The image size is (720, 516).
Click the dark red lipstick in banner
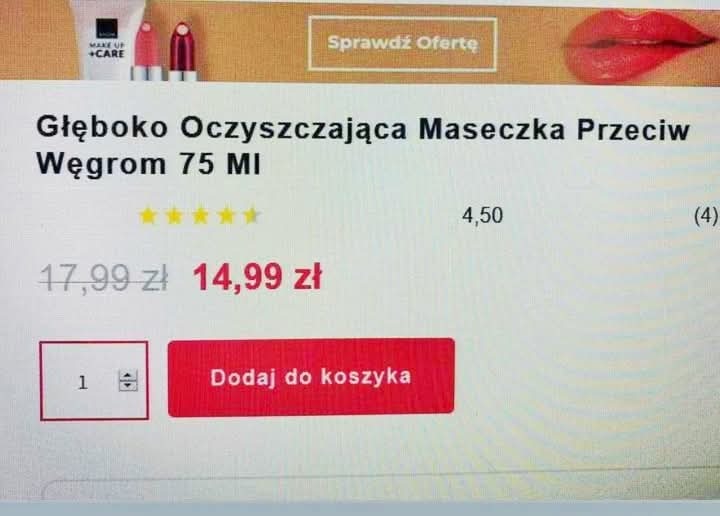(x=182, y=52)
